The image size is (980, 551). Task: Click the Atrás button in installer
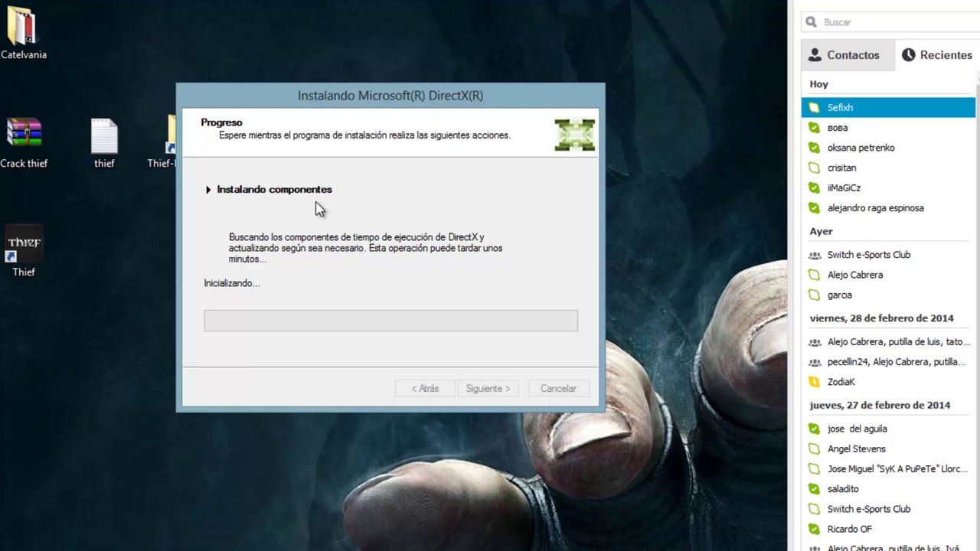[425, 388]
